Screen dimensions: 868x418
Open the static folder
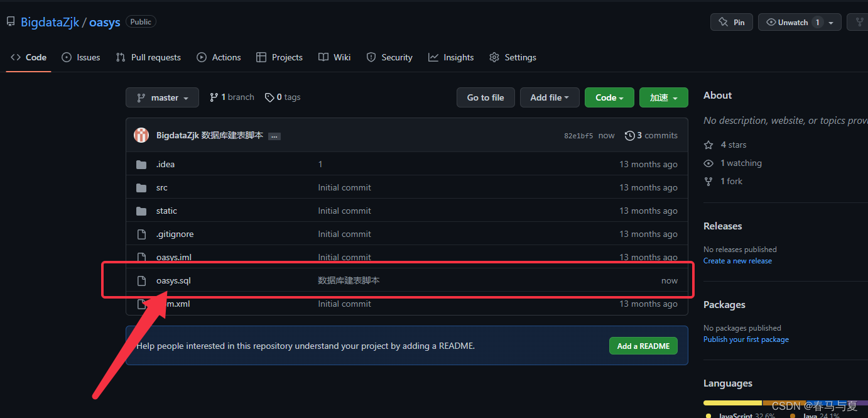point(167,211)
